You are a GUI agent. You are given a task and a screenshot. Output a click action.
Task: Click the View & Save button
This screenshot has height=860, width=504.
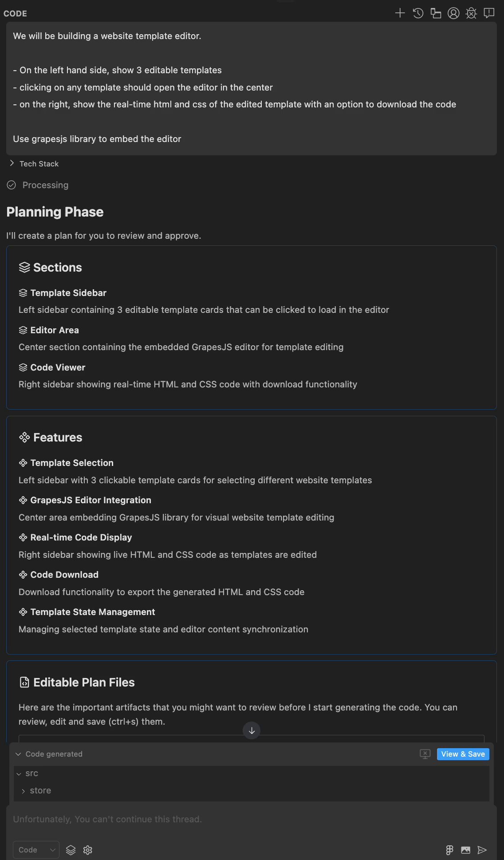point(463,754)
